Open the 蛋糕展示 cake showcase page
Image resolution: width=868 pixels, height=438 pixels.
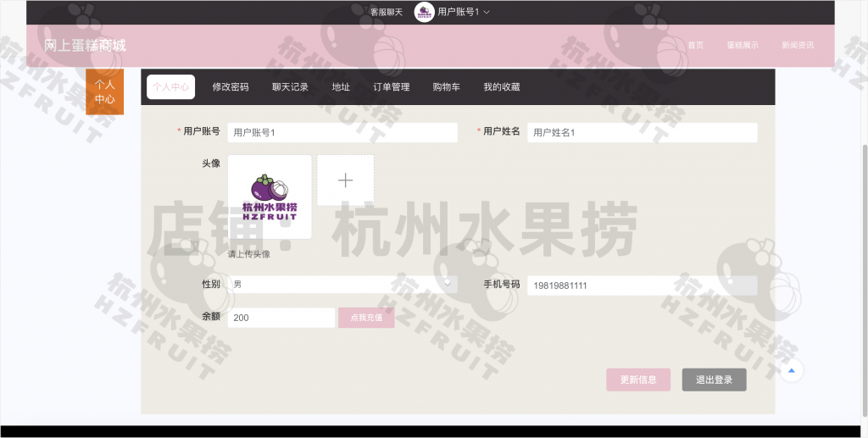[x=743, y=46]
